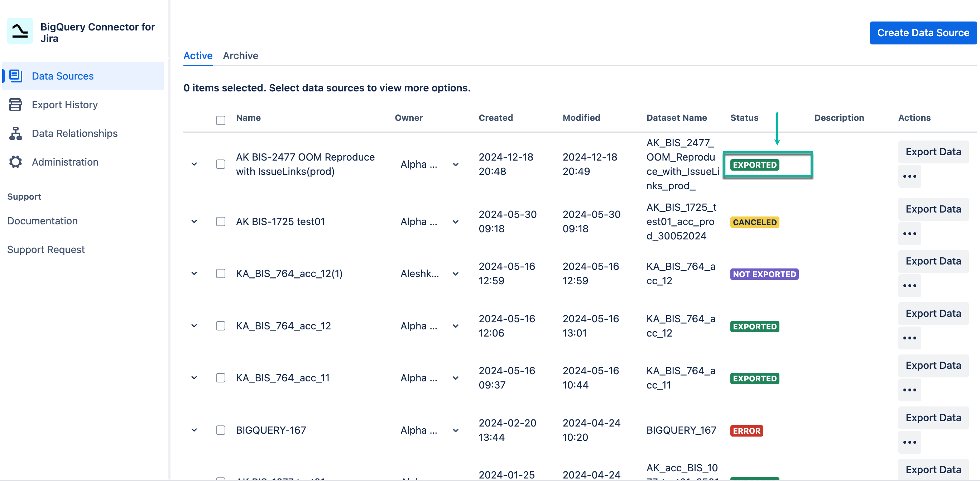
Task: Select the Active tab
Action: tap(198, 56)
